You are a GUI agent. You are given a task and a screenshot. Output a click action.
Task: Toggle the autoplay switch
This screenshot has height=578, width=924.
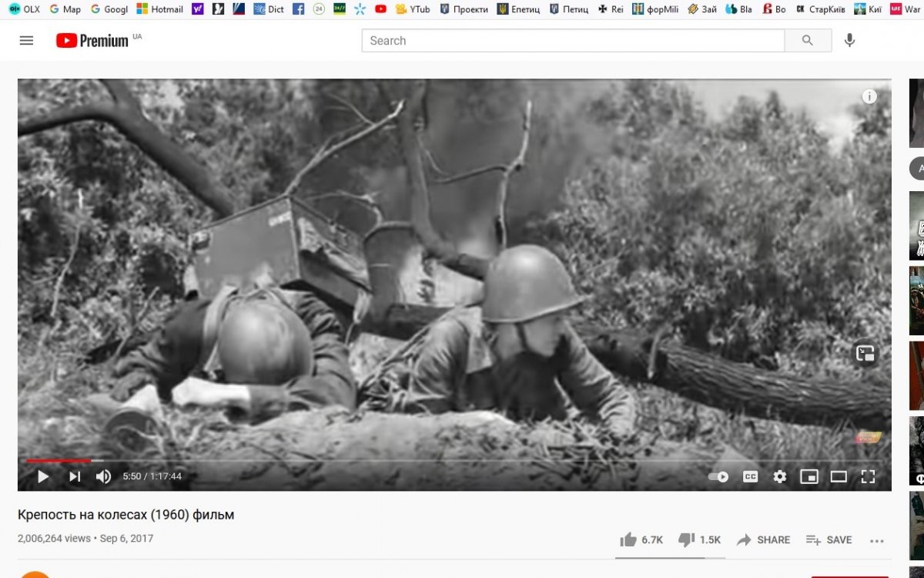(x=718, y=476)
